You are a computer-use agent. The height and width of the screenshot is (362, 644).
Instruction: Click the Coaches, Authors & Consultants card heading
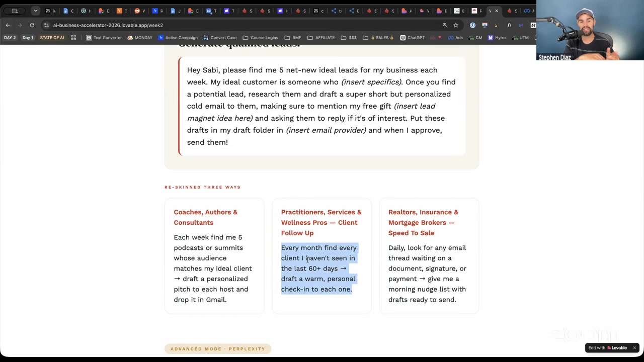coord(205,217)
